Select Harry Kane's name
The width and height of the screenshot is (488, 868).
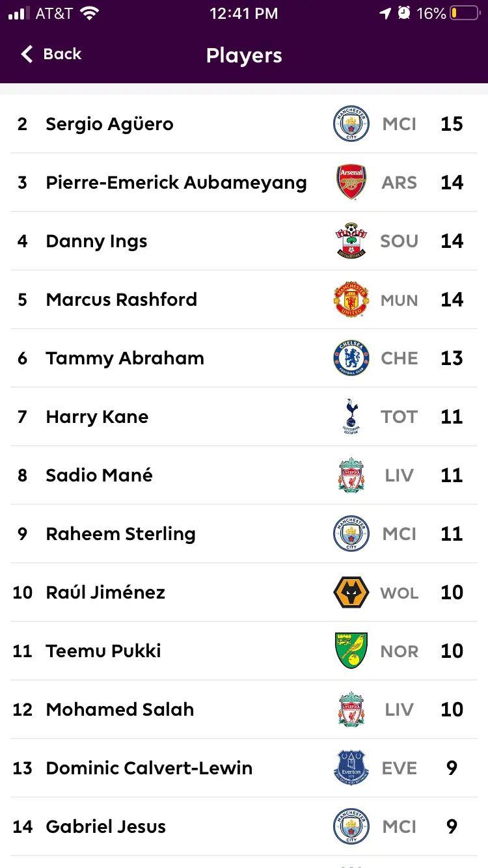click(97, 417)
